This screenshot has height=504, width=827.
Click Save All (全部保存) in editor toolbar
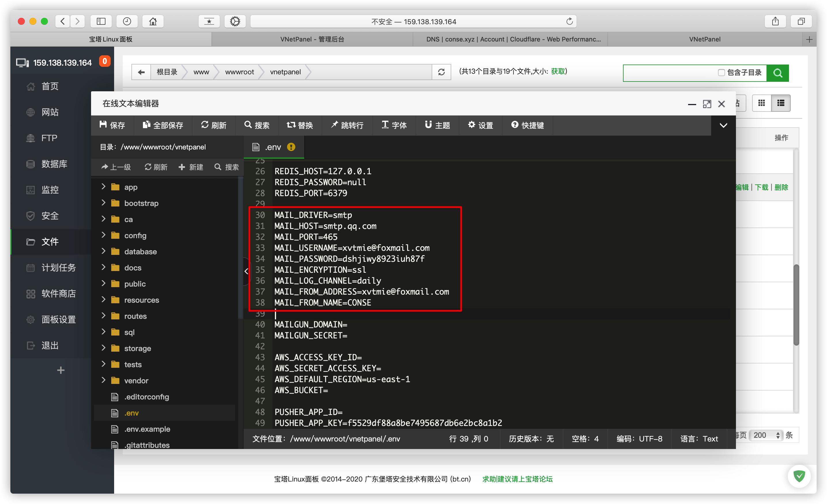(163, 125)
